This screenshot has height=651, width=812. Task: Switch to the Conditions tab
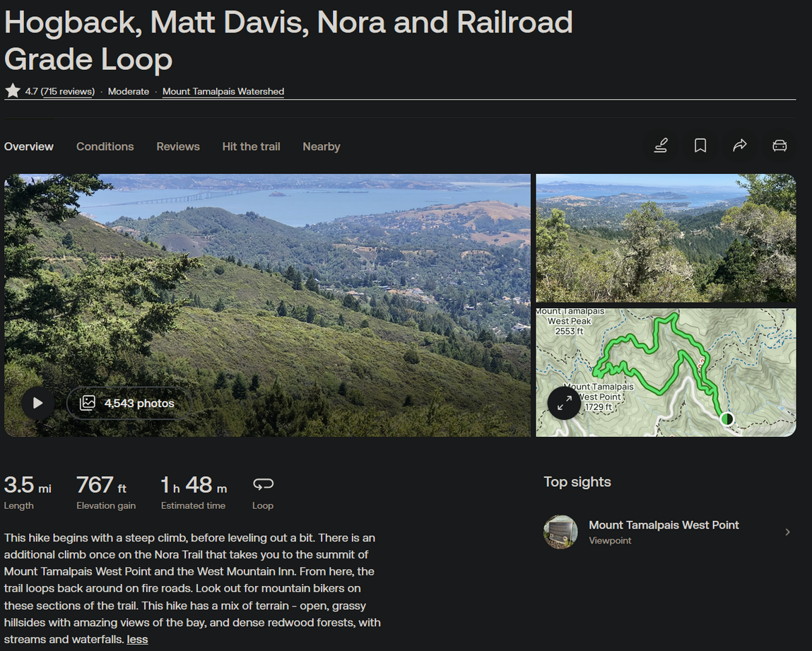[105, 146]
